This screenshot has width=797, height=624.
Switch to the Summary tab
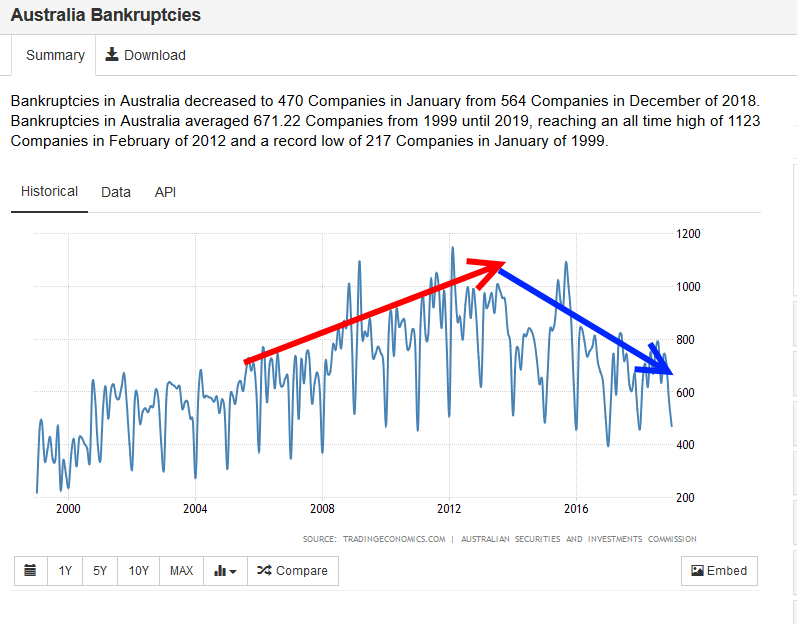(x=55, y=55)
